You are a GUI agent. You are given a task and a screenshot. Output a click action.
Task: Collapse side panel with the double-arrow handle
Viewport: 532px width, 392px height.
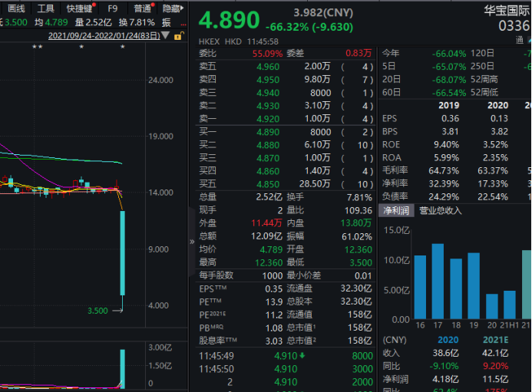tap(192, 241)
